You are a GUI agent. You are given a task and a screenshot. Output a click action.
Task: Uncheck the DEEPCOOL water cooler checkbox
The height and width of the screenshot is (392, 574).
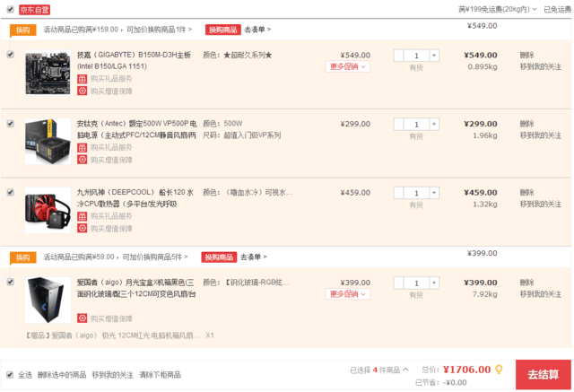coord(10,192)
